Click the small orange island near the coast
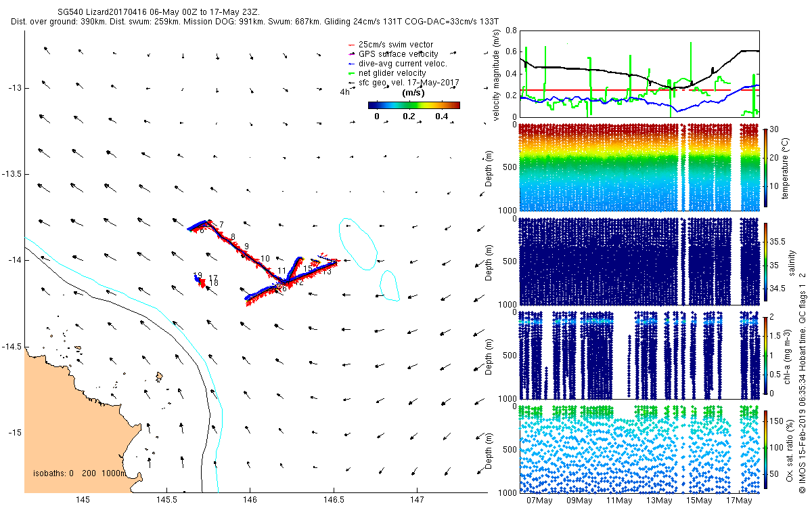The height and width of the screenshot is (508, 812). [160, 375]
